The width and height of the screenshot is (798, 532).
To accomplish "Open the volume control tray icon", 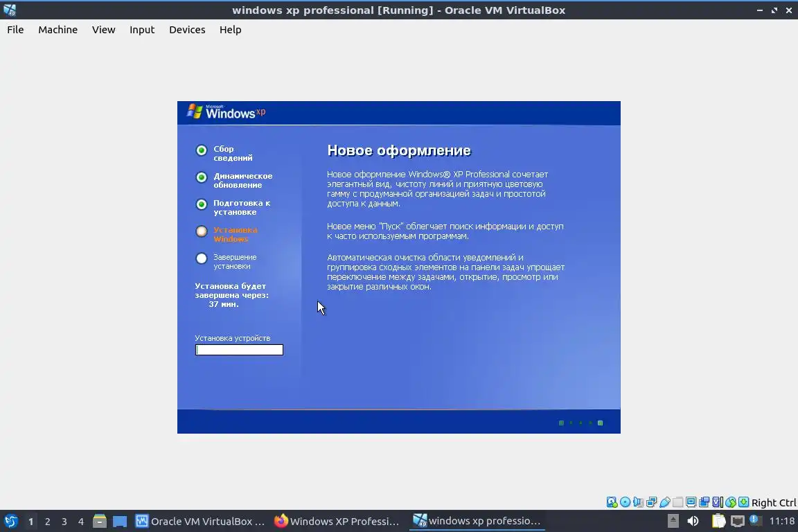I will (x=693, y=521).
